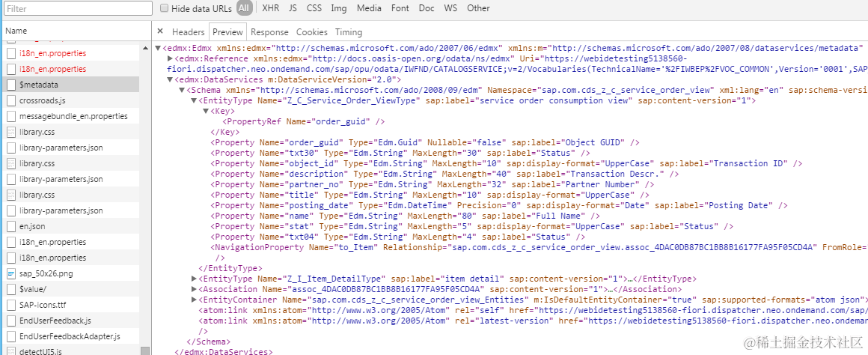The height and width of the screenshot is (355, 868).
Task: Click the Property description line
Action: pos(444,174)
